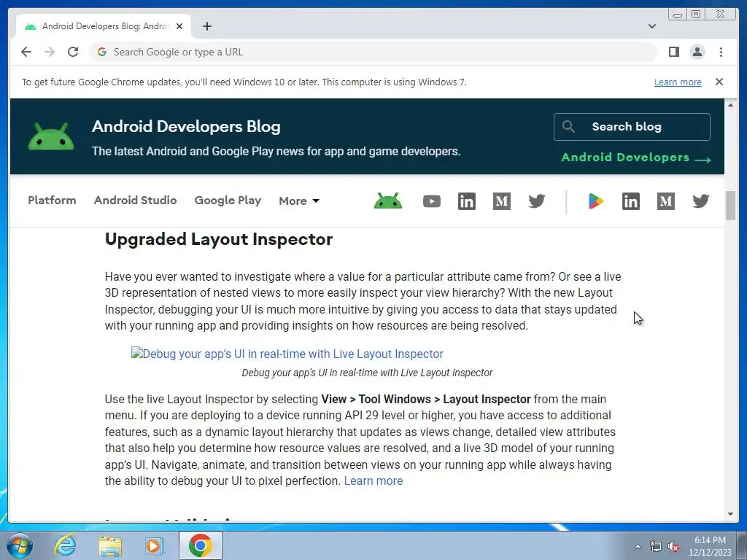
Task: Follow the Android Developers arrow link
Action: (x=636, y=157)
